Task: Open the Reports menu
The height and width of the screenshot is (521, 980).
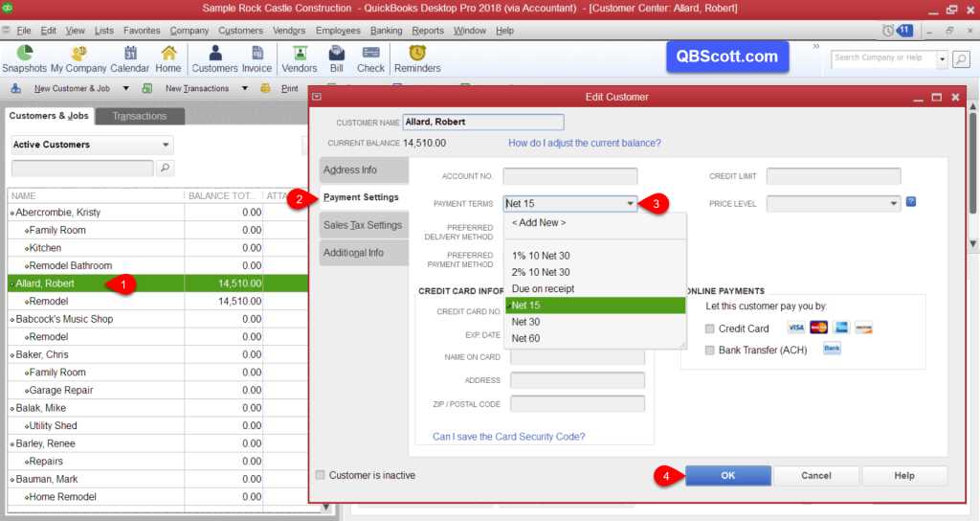Action: 428,30
